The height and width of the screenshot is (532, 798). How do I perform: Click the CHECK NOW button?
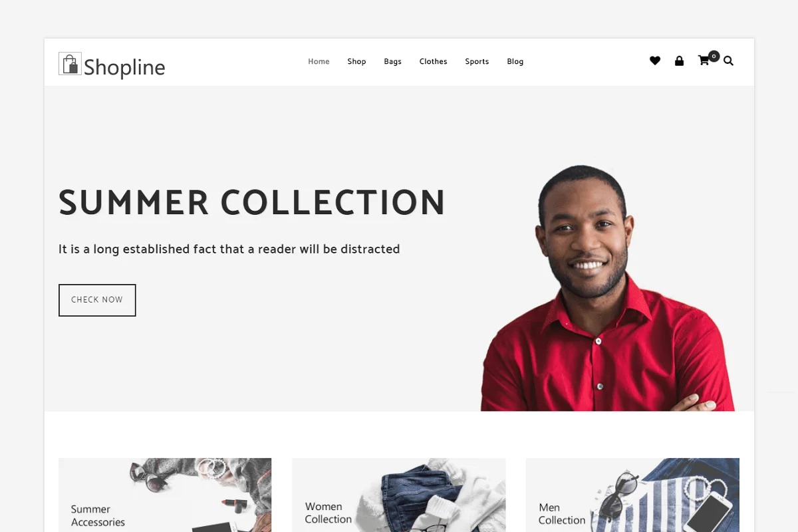click(x=97, y=300)
